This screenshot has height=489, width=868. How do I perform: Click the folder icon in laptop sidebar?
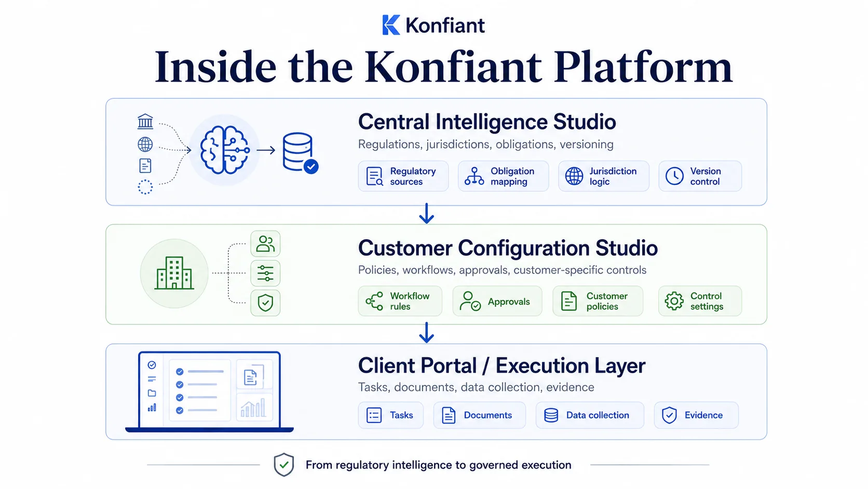(x=152, y=393)
